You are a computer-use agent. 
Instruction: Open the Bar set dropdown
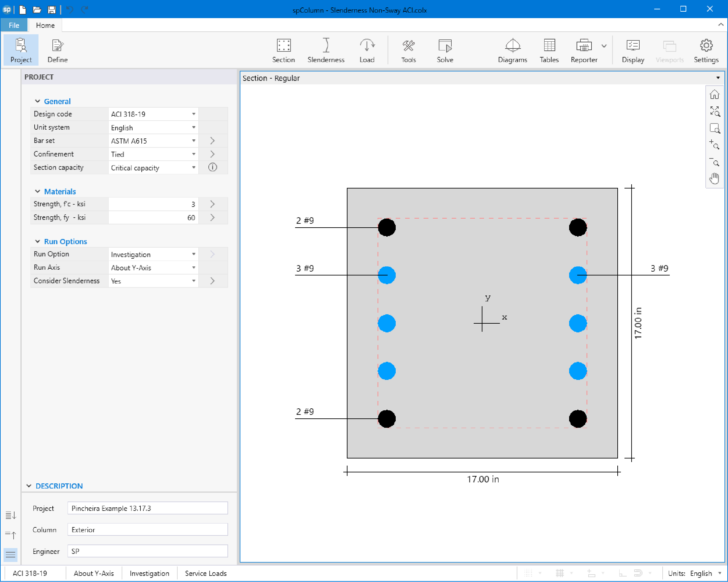tap(153, 141)
